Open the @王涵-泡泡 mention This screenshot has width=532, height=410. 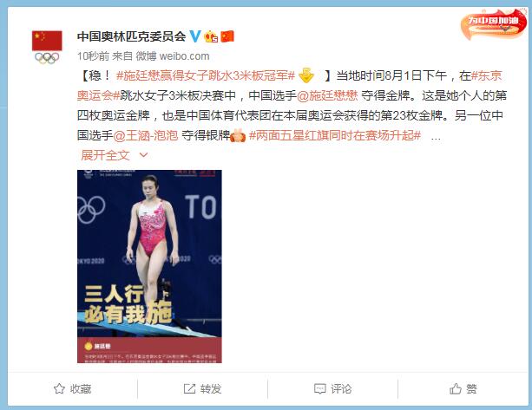point(146,135)
